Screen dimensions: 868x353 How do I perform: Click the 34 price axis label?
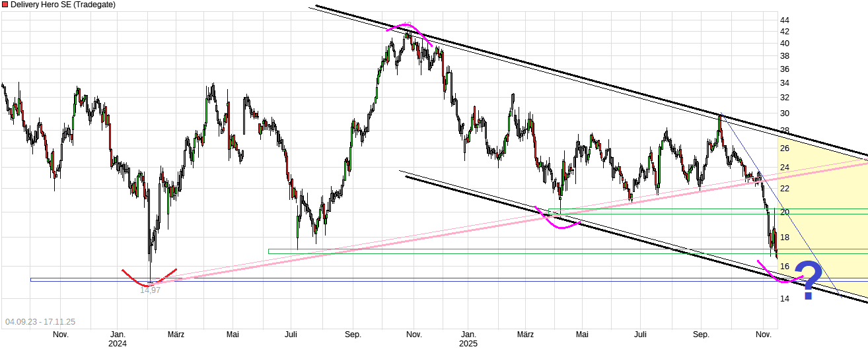coord(784,83)
